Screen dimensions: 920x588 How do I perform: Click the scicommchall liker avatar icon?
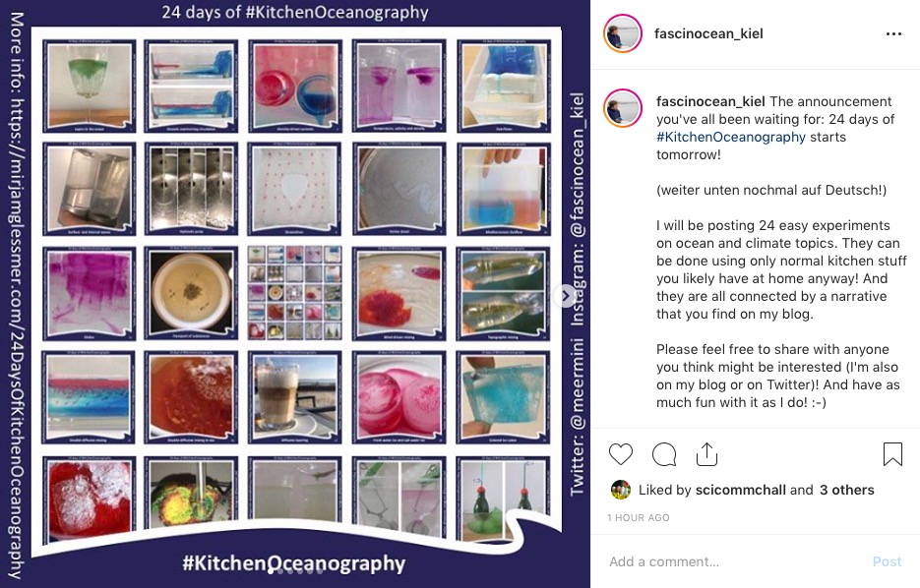(x=620, y=490)
